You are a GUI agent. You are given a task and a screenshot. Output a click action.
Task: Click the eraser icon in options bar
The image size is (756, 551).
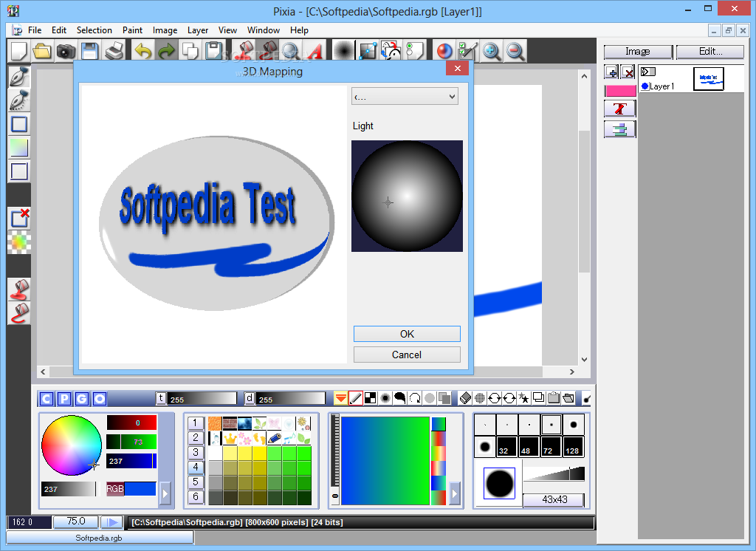465,398
